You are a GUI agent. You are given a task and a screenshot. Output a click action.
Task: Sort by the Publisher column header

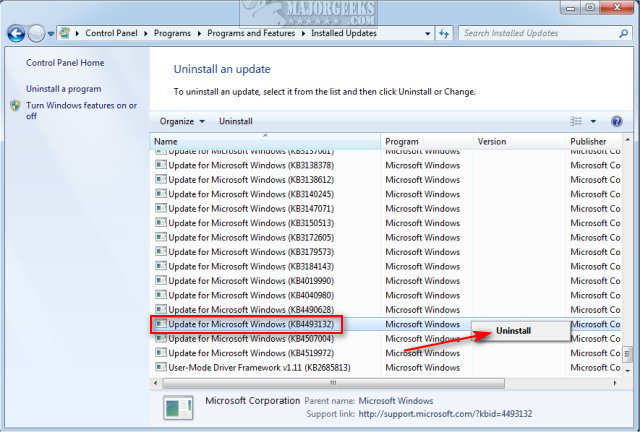click(x=594, y=141)
